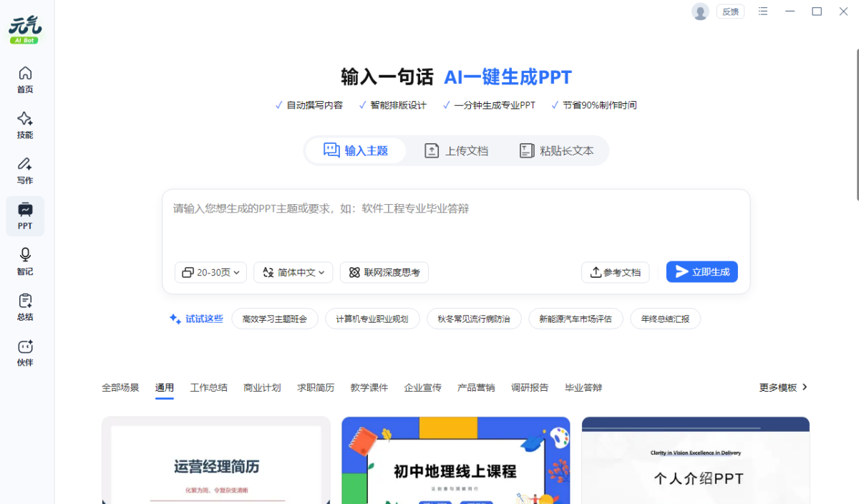This screenshot has width=859, height=504.
Task: Open the 首页 home icon in sidebar
Action: point(25,79)
